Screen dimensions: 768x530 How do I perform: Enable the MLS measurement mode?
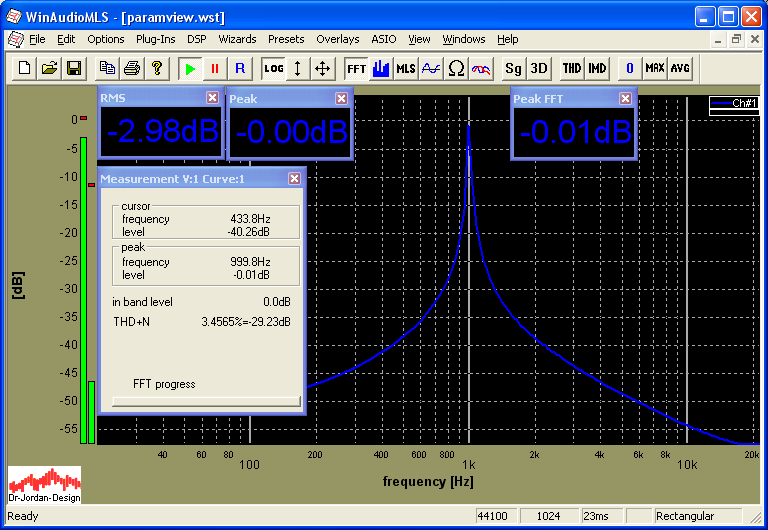(x=405, y=68)
